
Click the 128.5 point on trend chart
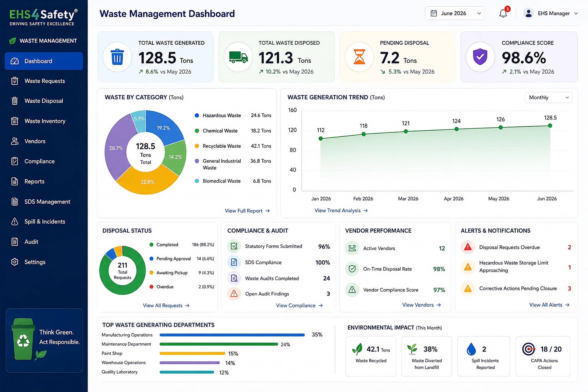(x=550, y=126)
